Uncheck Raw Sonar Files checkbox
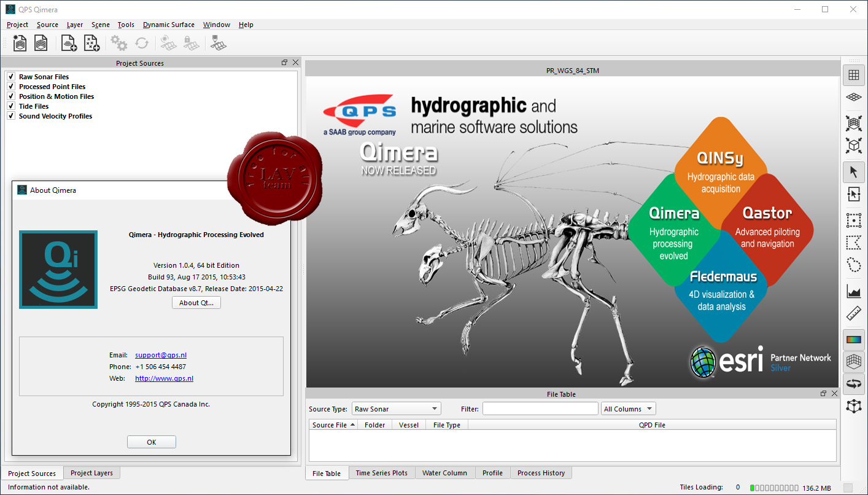The image size is (868, 495). [11, 77]
